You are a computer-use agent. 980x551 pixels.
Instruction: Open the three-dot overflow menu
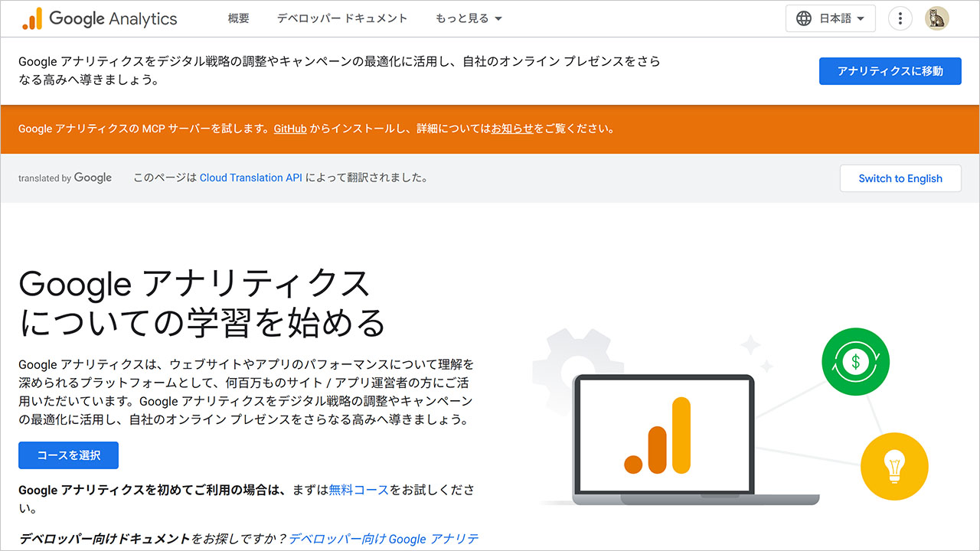tap(900, 18)
